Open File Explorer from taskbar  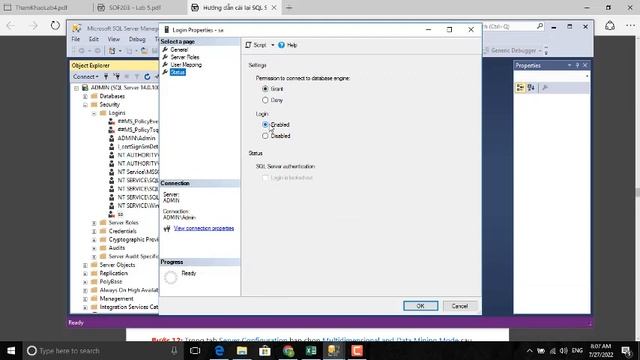pyautogui.click(x=242, y=351)
